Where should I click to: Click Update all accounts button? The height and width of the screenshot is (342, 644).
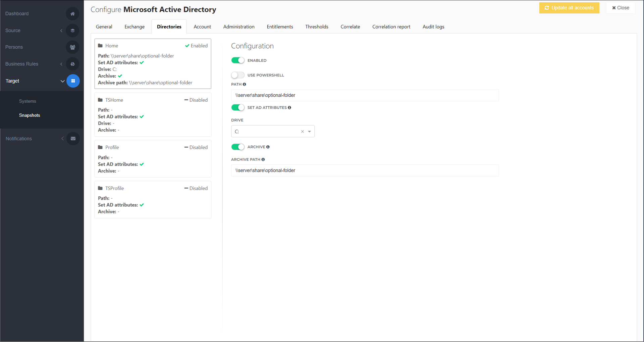[569, 8]
